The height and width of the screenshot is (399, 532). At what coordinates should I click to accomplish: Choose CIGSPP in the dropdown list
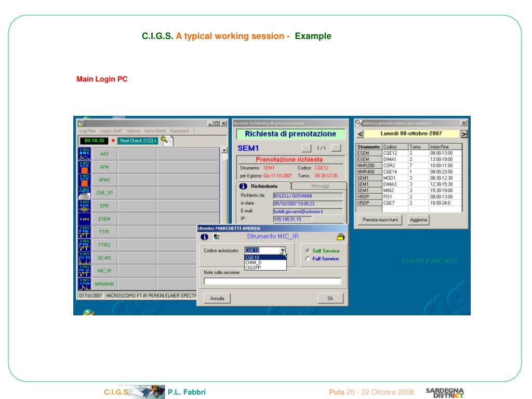pyautogui.click(x=265, y=268)
